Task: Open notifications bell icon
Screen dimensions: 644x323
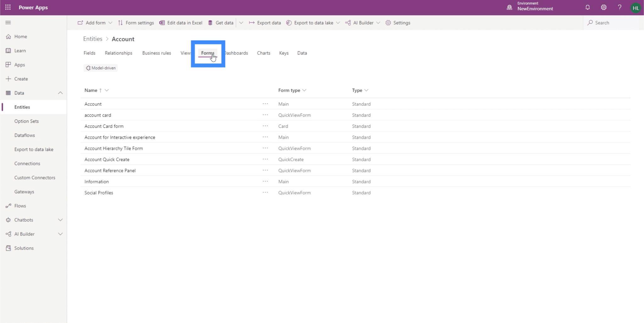Action: click(587, 7)
